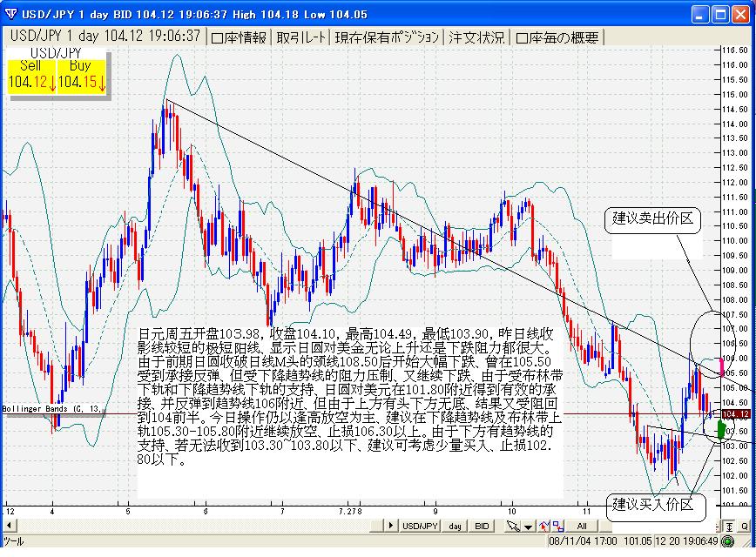Toggle the day timeframe button
This screenshot has height=557, width=756.
pyautogui.click(x=456, y=527)
